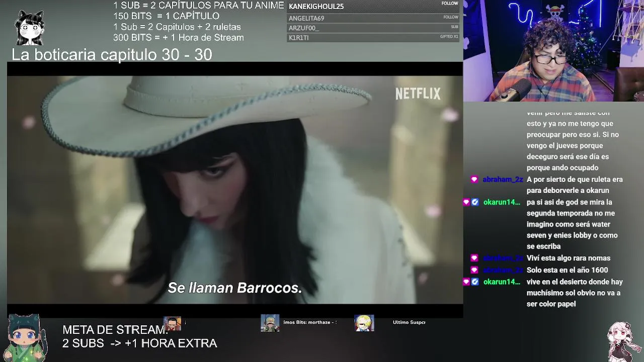Open ARZUF00_ sub event
The height and width of the screenshot is (362, 644).
[373, 28]
